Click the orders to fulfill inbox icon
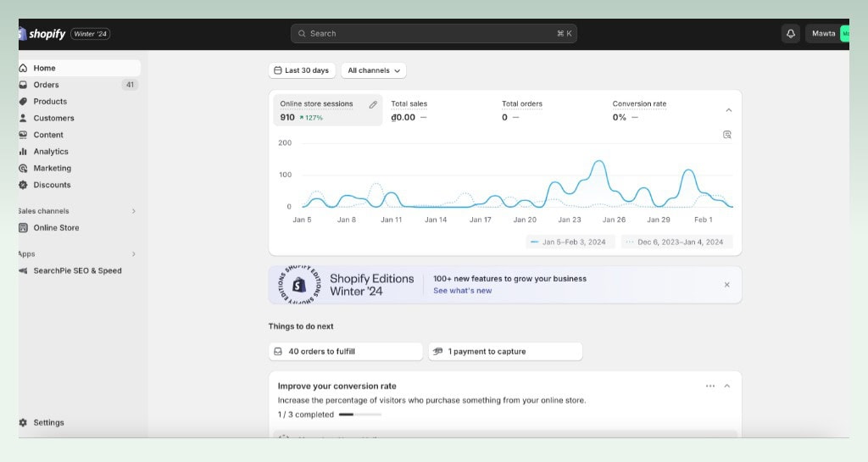Screen dimensions: 868x462 pyautogui.click(x=278, y=351)
